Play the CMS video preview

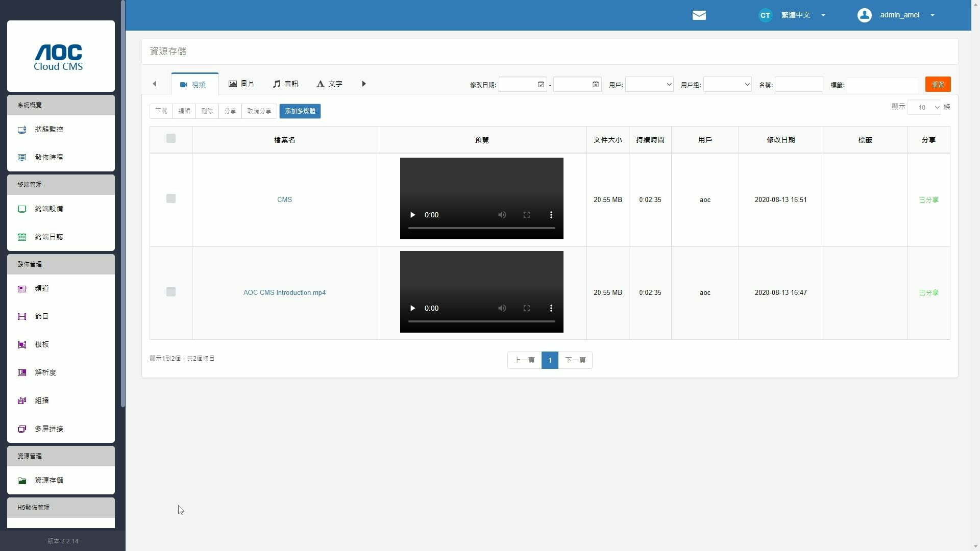pyautogui.click(x=412, y=215)
